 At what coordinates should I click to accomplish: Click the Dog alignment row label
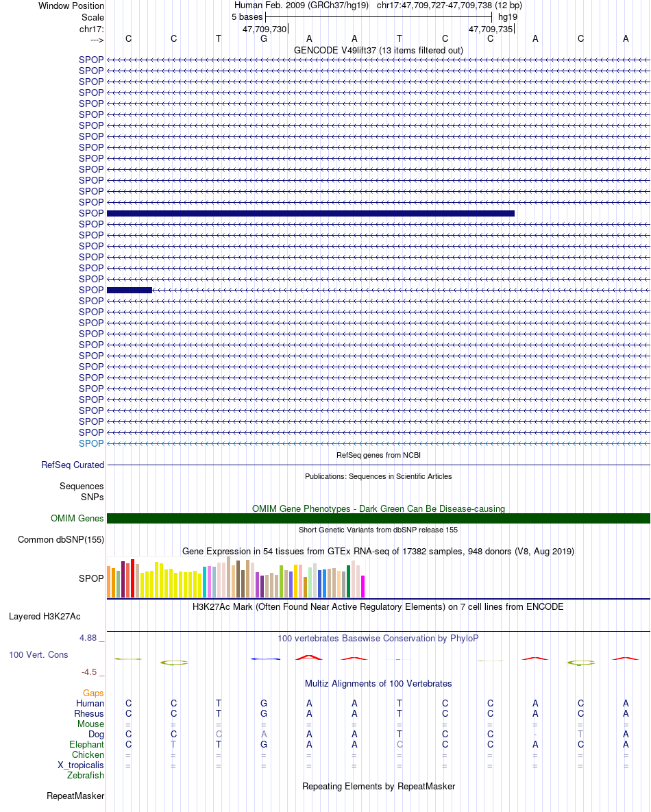96,735
